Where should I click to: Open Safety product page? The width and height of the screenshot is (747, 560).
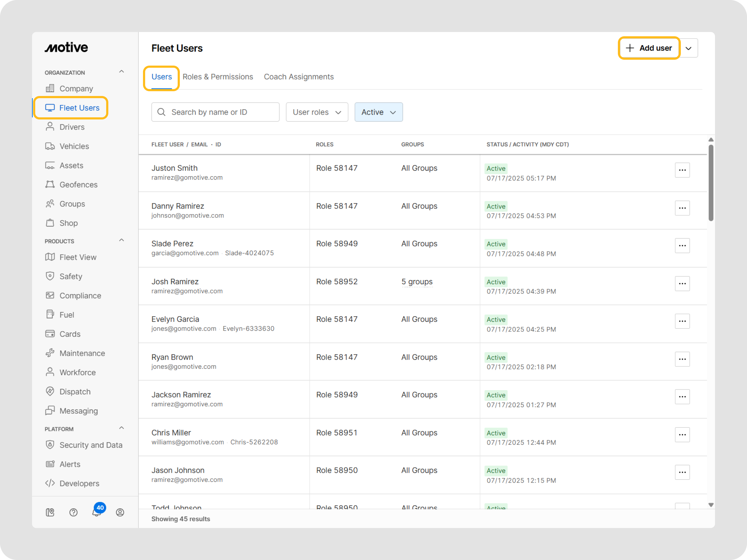(71, 277)
